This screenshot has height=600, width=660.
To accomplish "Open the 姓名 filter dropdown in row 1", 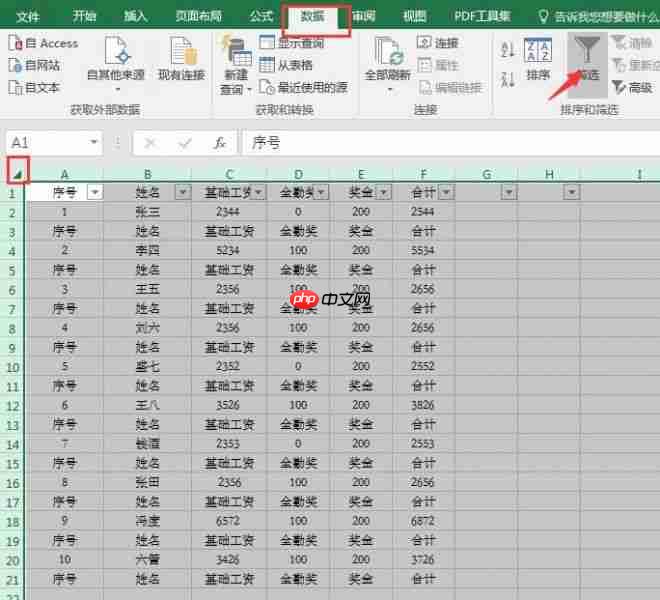I will pyautogui.click(x=183, y=192).
